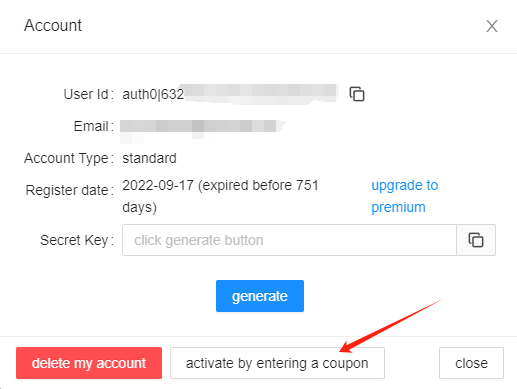Viewport: 517px width, 389px height.
Task: Select the standard account type value
Action: (149, 158)
